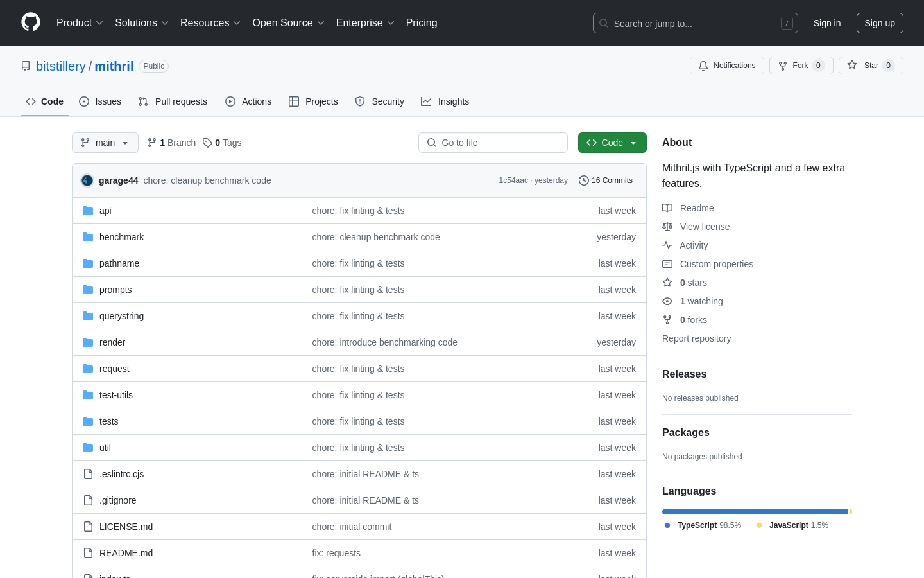Select the tests folder icon

(x=88, y=421)
